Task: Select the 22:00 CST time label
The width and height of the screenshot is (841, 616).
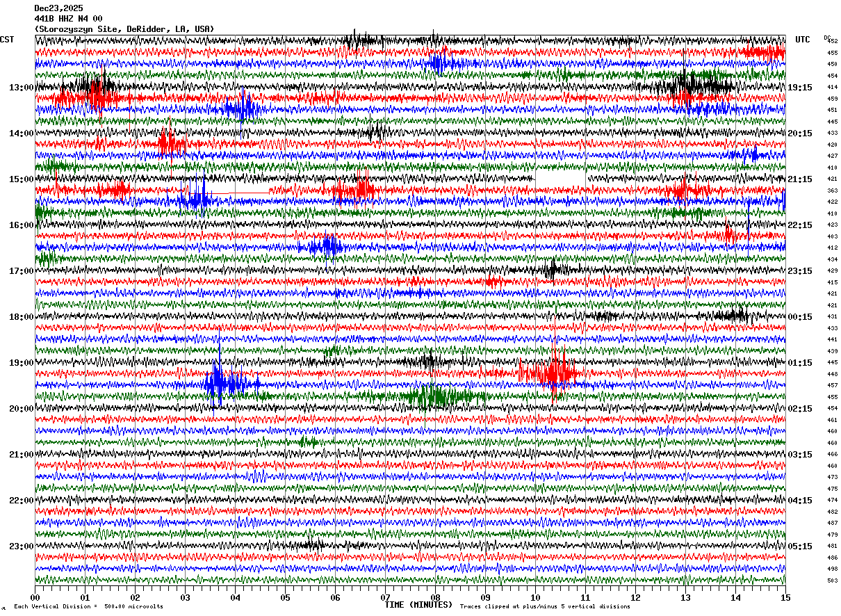Action: pyautogui.click(x=22, y=501)
